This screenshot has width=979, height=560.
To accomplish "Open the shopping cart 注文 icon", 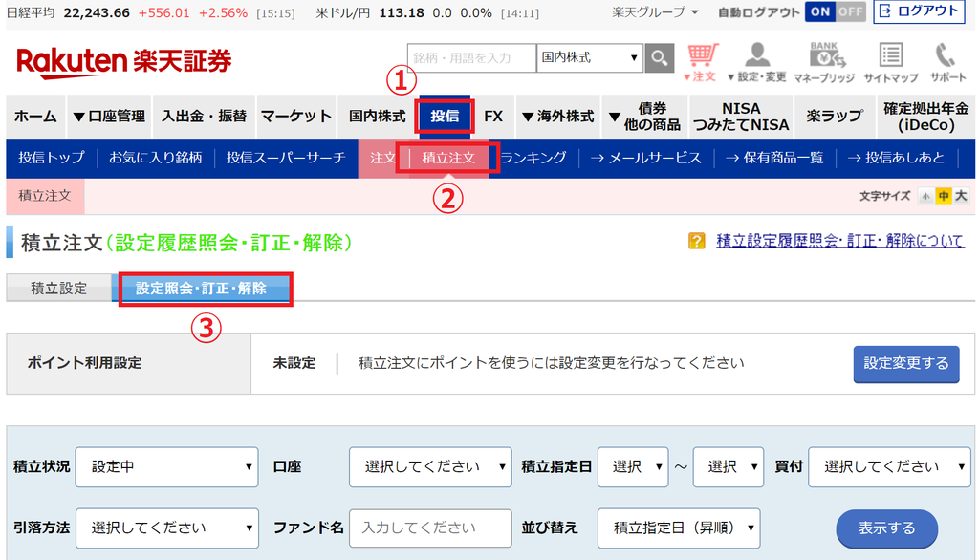I will [702, 62].
